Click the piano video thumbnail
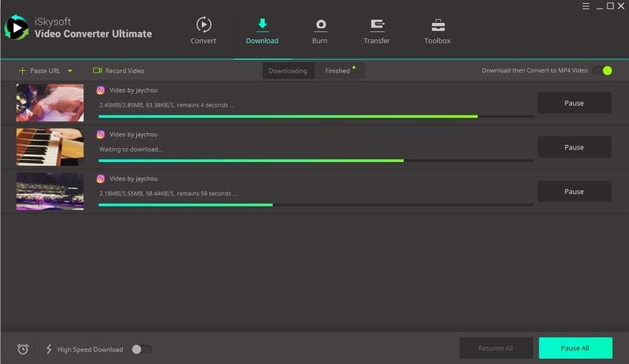Image resolution: width=629 pixels, height=364 pixels. [50, 147]
